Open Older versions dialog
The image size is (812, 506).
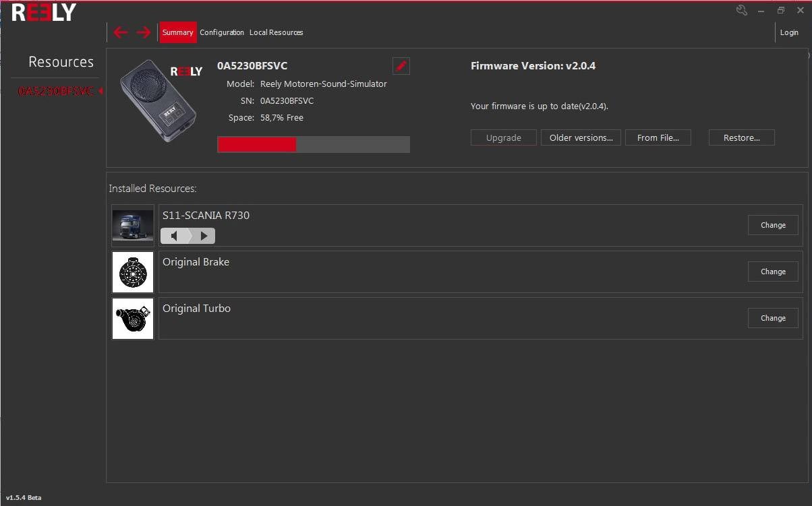coord(581,137)
